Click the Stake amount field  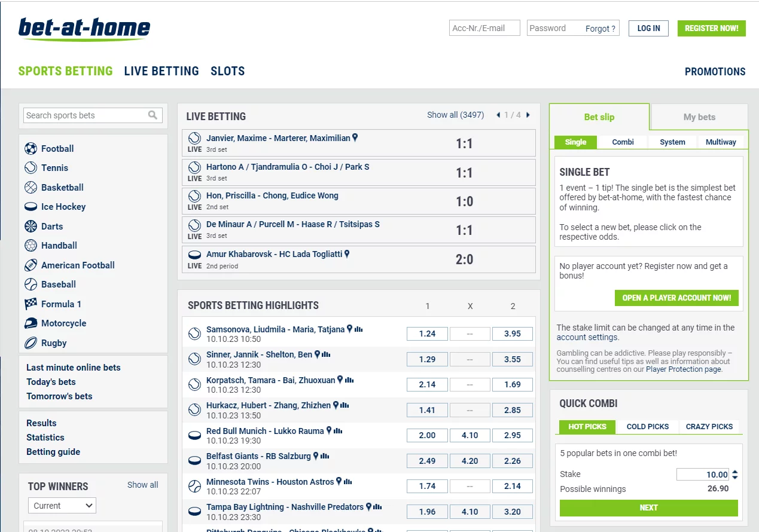point(703,475)
